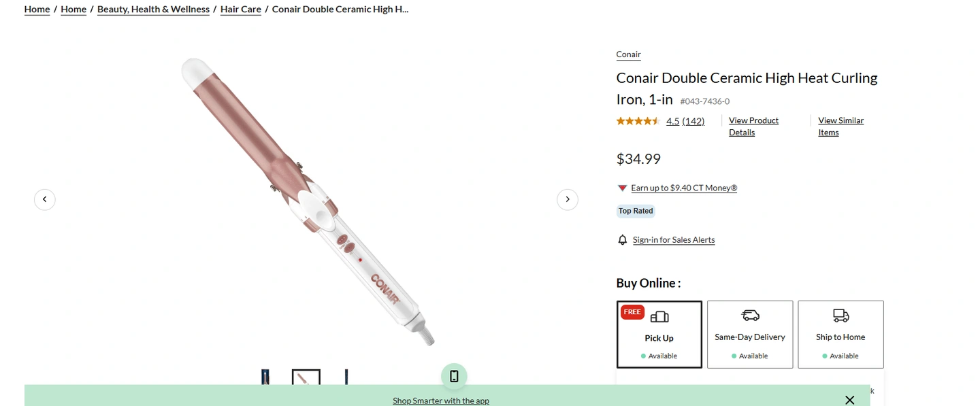Select the Ship to Home option
This screenshot has height=406, width=980.
click(840, 335)
